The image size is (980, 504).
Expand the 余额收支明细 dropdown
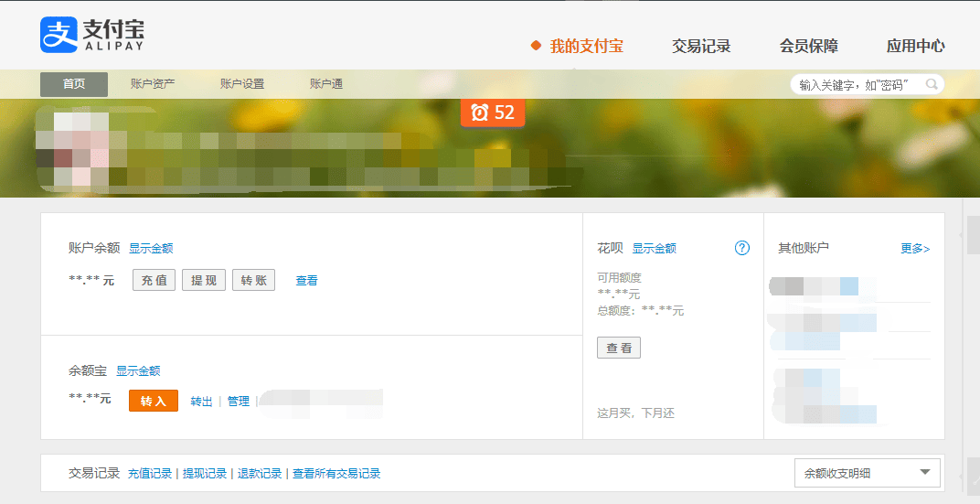pyautogui.click(x=868, y=474)
